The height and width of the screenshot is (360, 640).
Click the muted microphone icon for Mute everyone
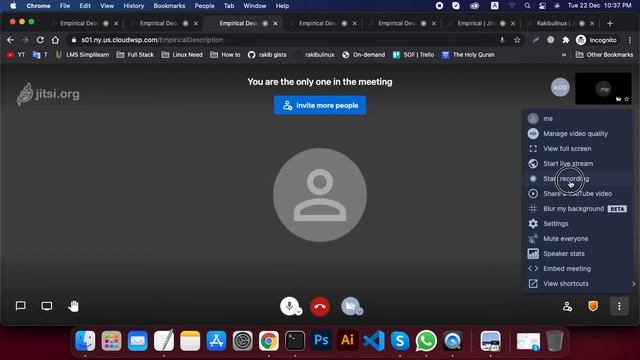pyautogui.click(x=533, y=239)
